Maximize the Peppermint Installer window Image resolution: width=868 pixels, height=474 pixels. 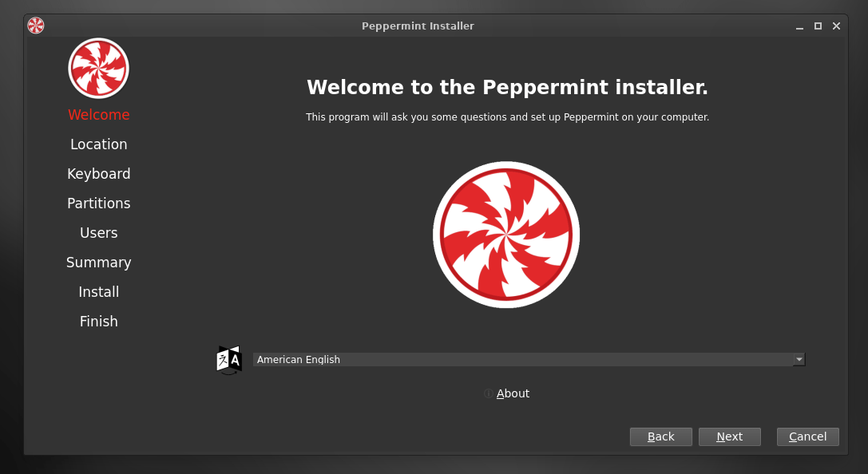(x=818, y=26)
